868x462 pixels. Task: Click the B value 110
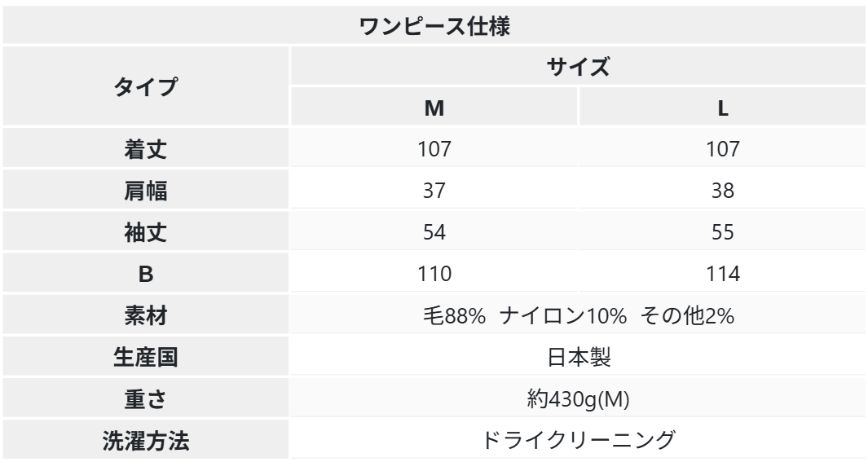pyautogui.click(x=434, y=274)
